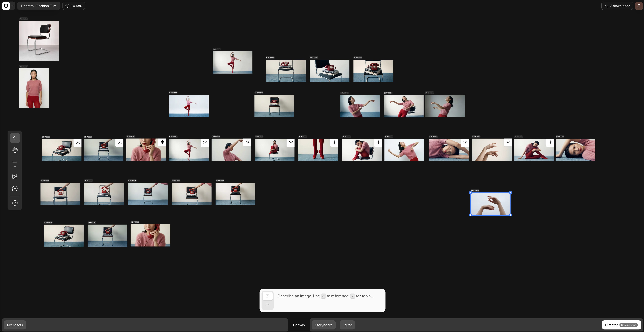Switch prompt box to video mode

267,305
